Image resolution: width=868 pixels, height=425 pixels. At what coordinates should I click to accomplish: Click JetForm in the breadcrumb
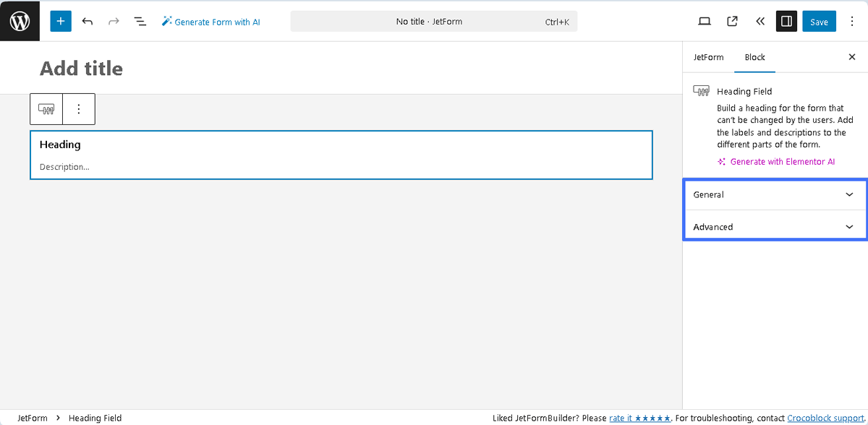(x=33, y=418)
